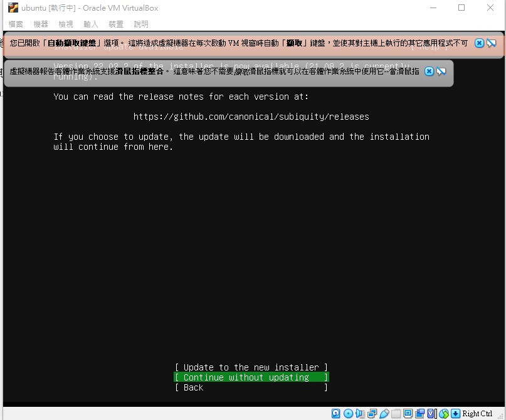The image size is (506, 420).
Task: Click the recording status icon
Action: pos(420,414)
